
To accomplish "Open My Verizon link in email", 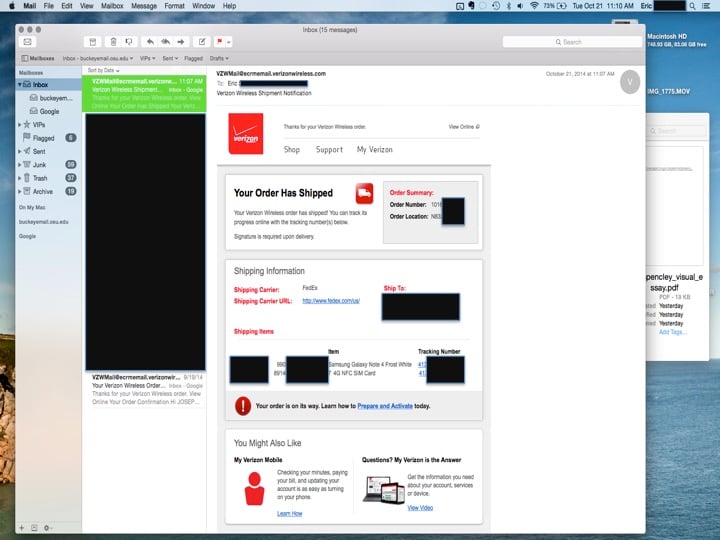I will (x=375, y=150).
